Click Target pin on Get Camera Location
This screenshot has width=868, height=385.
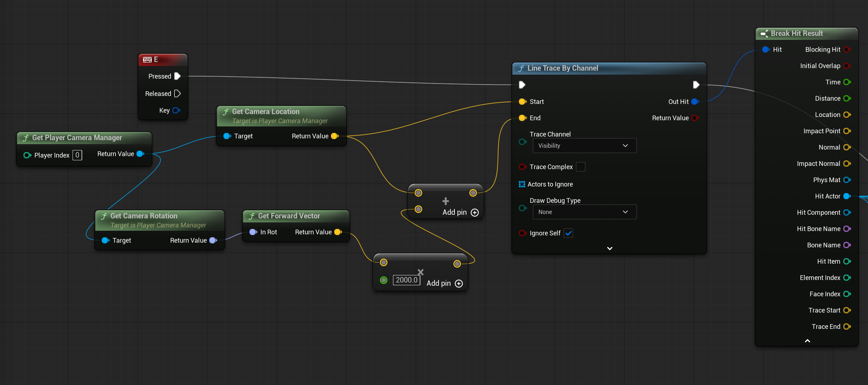coord(227,136)
